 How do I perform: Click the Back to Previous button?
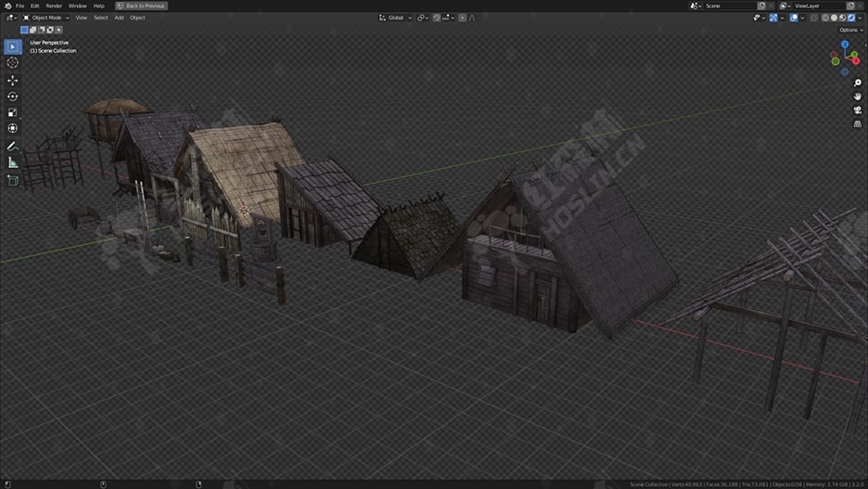[141, 6]
